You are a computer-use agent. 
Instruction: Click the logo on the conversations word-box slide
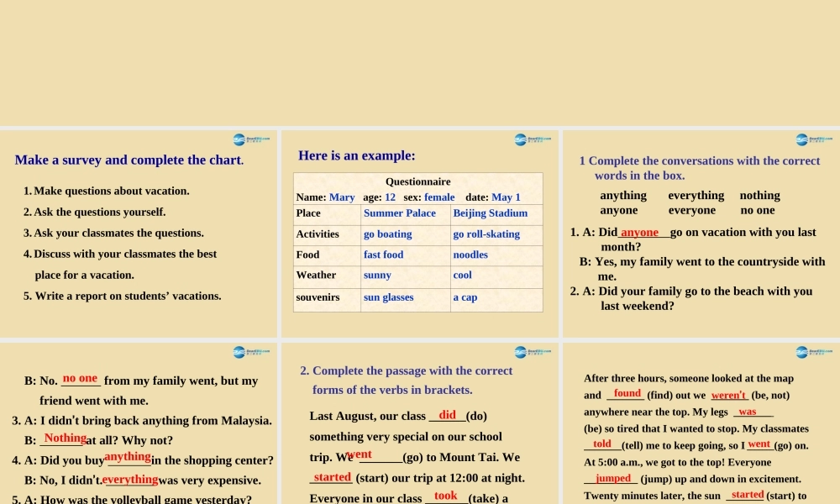point(814,139)
